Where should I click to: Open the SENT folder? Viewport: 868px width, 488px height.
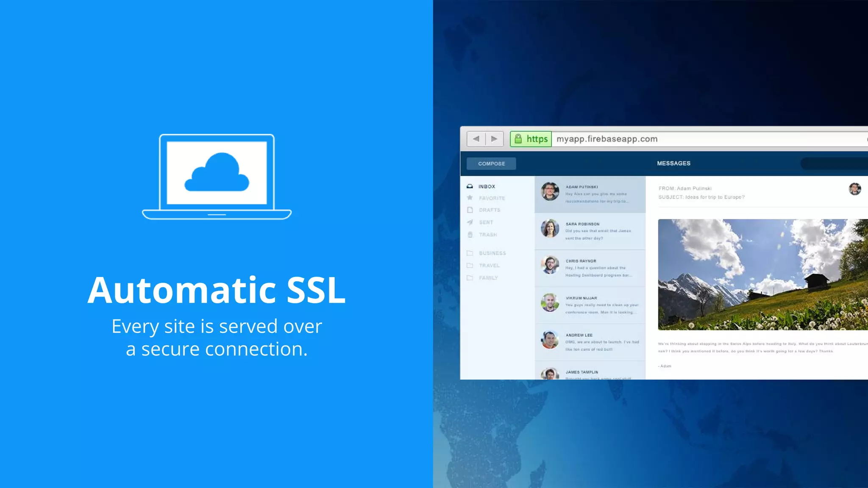(x=486, y=222)
